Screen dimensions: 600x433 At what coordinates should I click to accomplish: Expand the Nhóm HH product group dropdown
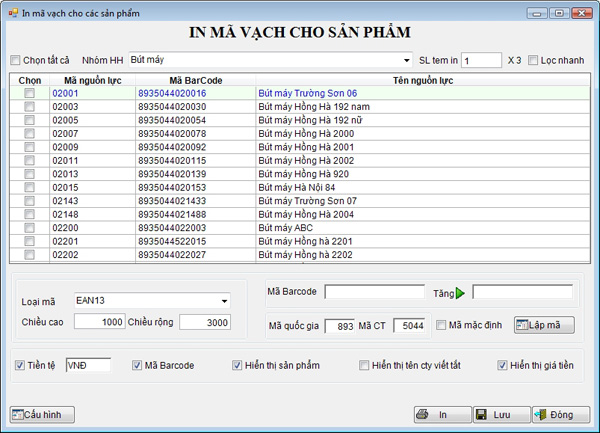tap(405, 59)
